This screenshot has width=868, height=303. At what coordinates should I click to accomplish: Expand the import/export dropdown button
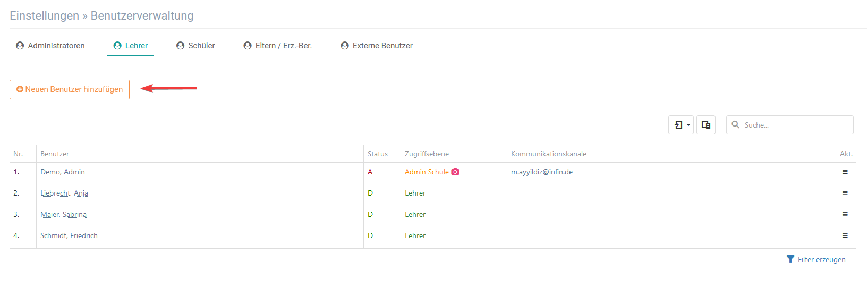tap(681, 125)
